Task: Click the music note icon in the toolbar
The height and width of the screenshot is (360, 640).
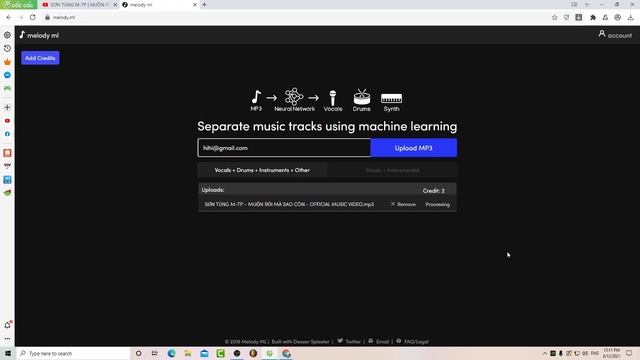Action: click(x=605, y=18)
